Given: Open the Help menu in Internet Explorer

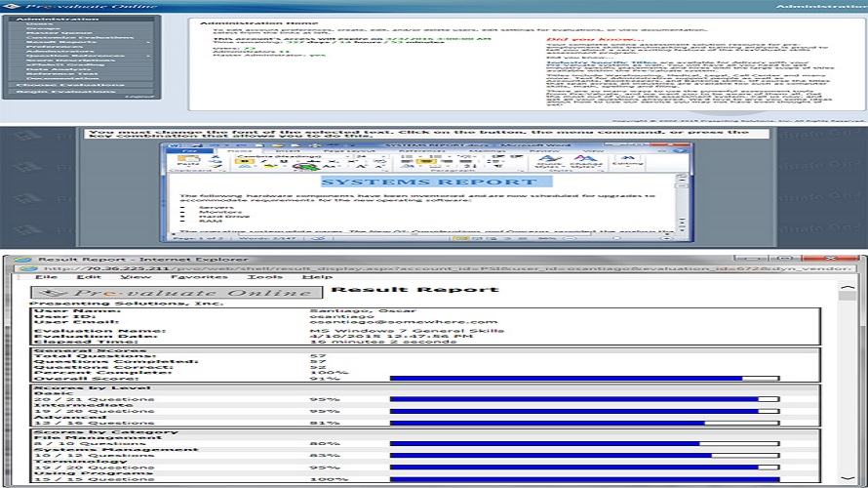Looking at the screenshot, I should tap(317, 276).
